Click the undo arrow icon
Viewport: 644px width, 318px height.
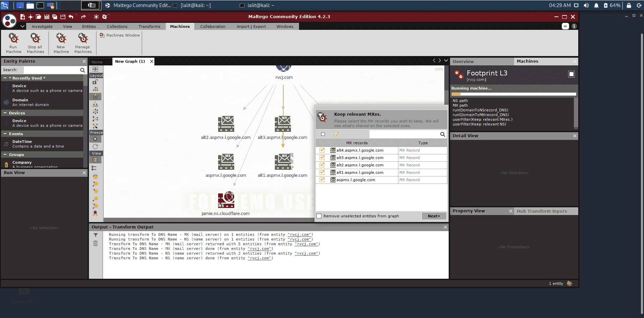pyautogui.click(x=71, y=17)
